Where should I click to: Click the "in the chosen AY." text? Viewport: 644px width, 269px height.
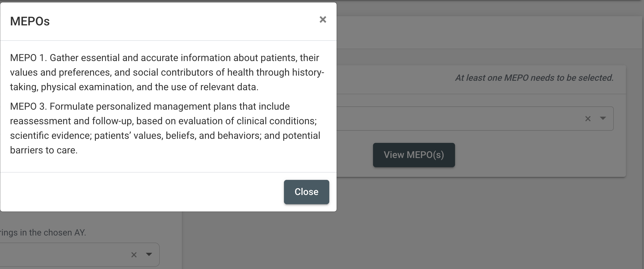pos(53,233)
